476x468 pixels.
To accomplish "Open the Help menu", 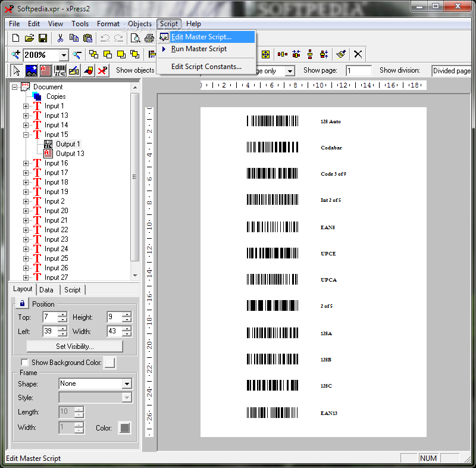I will pos(193,24).
